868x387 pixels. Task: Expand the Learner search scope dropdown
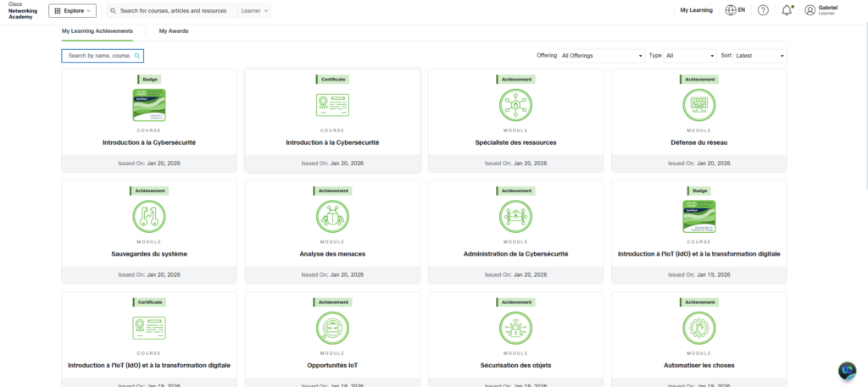(x=254, y=11)
